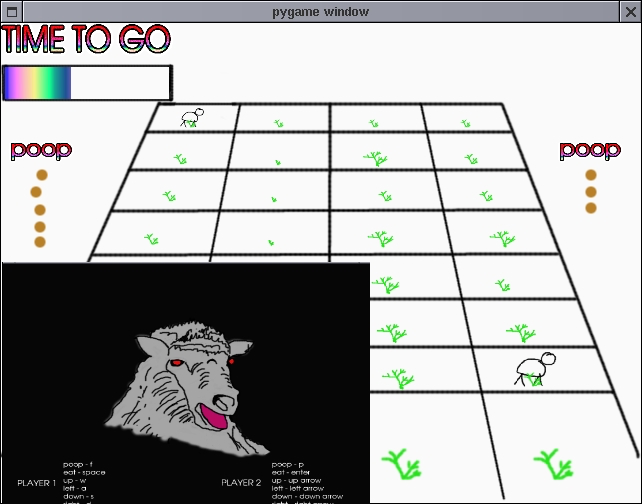Screen dimensions: 642x504
Task: Click the topmost poop dot on the right side
Action: point(591,175)
